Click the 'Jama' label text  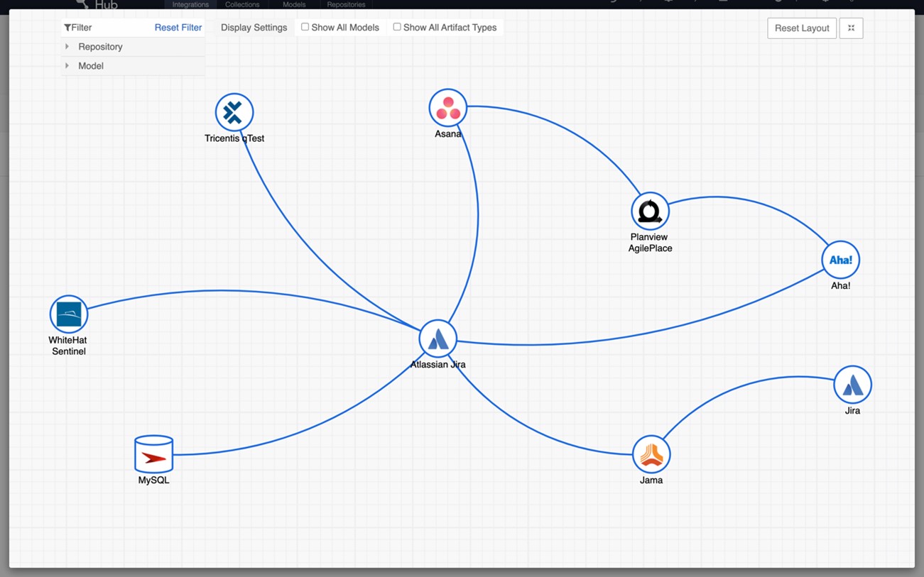tap(651, 480)
